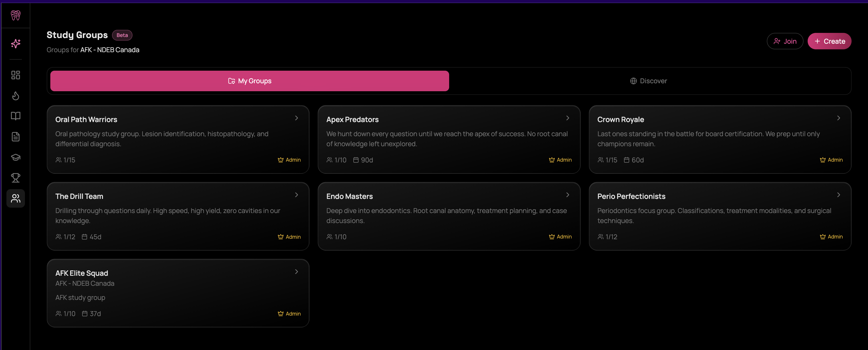Open the trophy leaderboard icon

point(15,178)
